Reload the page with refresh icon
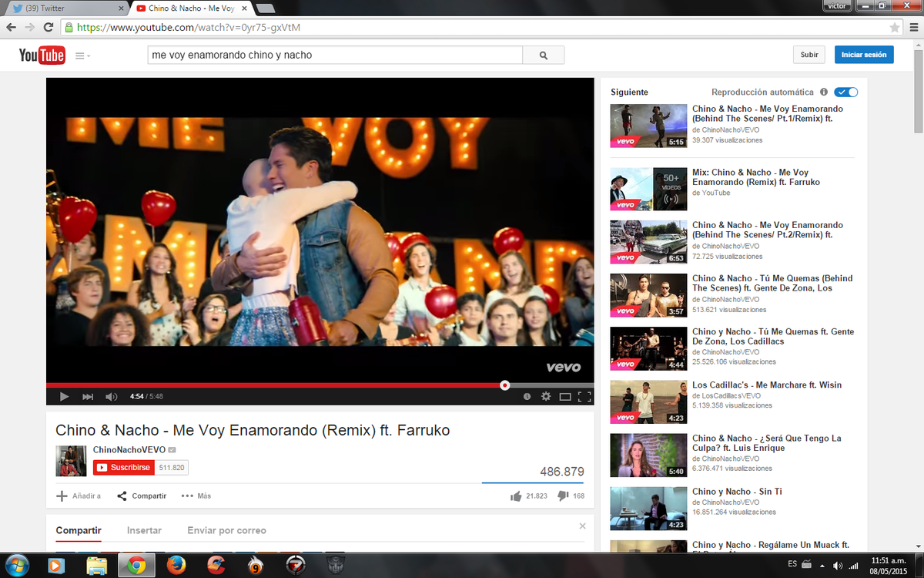The width and height of the screenshot is (924, 578). [x=48, y=27]
